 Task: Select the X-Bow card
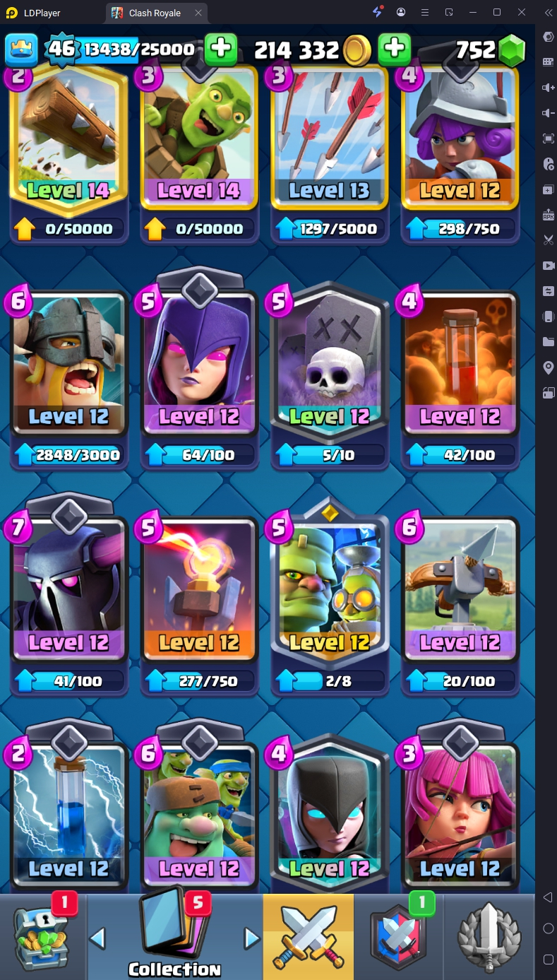(460, 588)
